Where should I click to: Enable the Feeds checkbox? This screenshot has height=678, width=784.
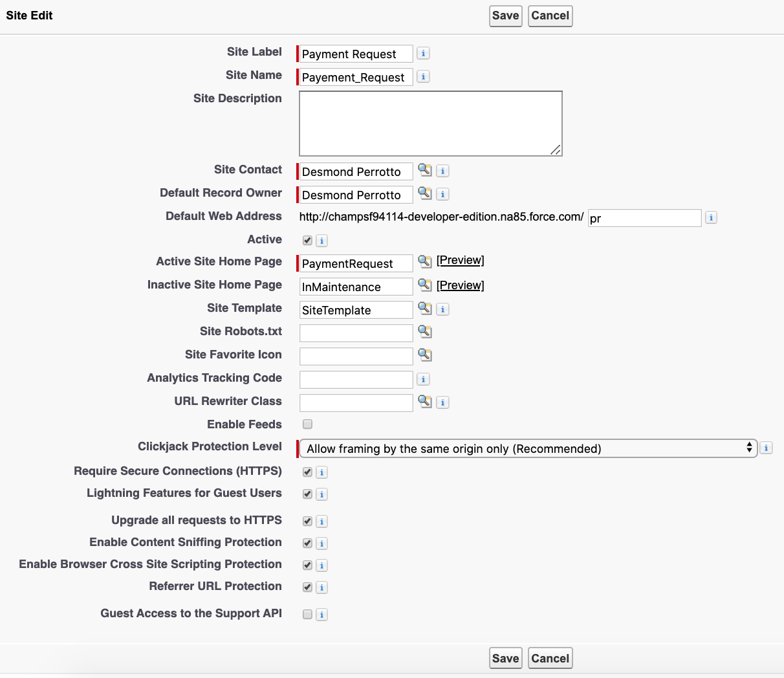click(307, 424)
